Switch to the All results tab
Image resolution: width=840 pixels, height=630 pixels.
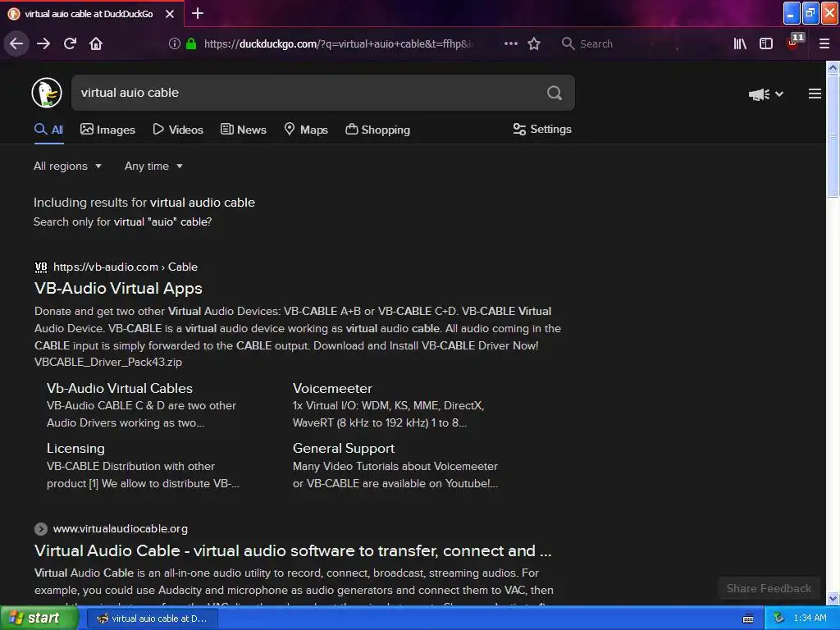[x=48, y=130]
